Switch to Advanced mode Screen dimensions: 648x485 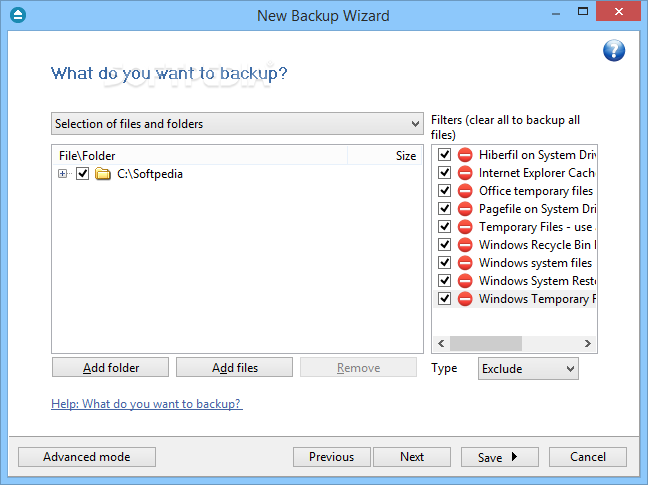point(87,457)
